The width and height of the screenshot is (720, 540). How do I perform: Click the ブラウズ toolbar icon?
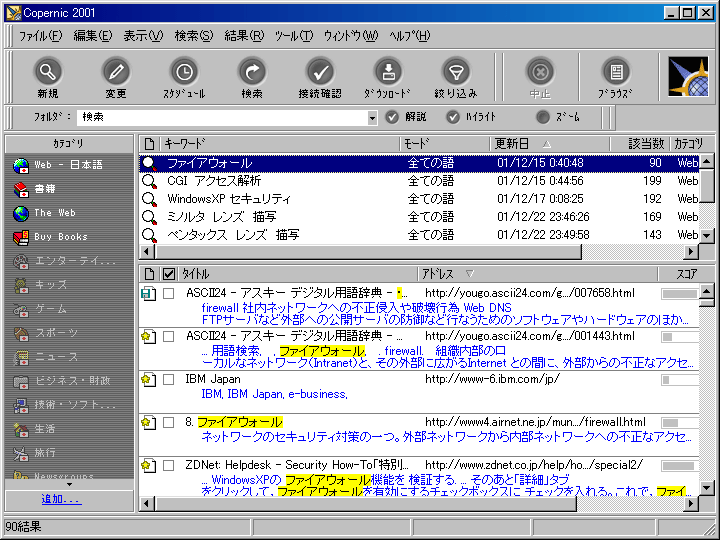point(616,72)
